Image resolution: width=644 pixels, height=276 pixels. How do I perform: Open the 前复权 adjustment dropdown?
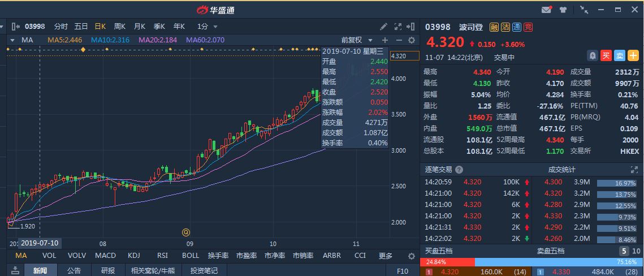[x=357, y=40]
